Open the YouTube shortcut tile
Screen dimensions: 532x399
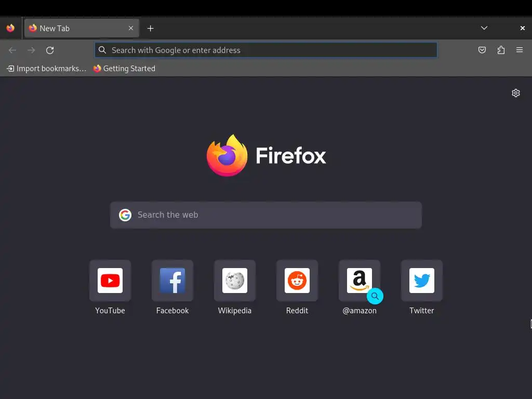click(110, 281)
